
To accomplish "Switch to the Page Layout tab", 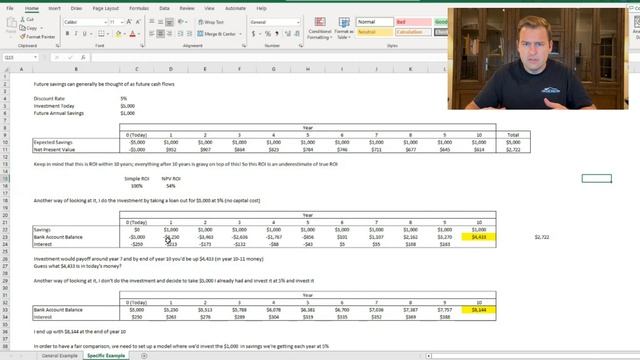I will [x=105, y=8].
